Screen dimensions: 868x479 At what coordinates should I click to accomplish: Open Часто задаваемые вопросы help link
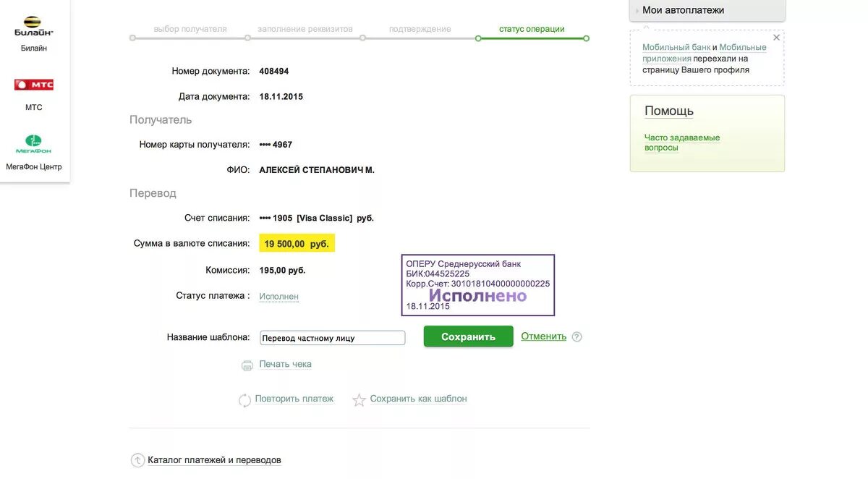(681, 143)
